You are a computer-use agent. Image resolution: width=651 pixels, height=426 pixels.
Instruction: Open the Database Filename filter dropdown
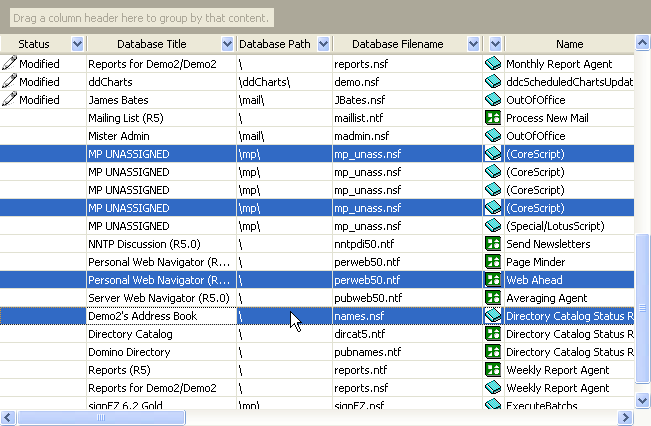click(473, 44)
